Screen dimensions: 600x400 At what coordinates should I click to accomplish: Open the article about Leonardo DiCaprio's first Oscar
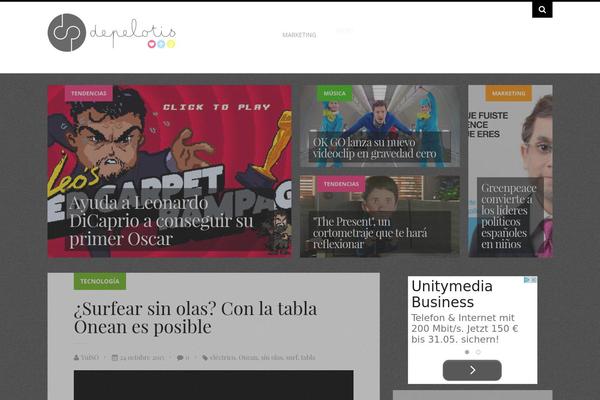click(x=161, y=221)
